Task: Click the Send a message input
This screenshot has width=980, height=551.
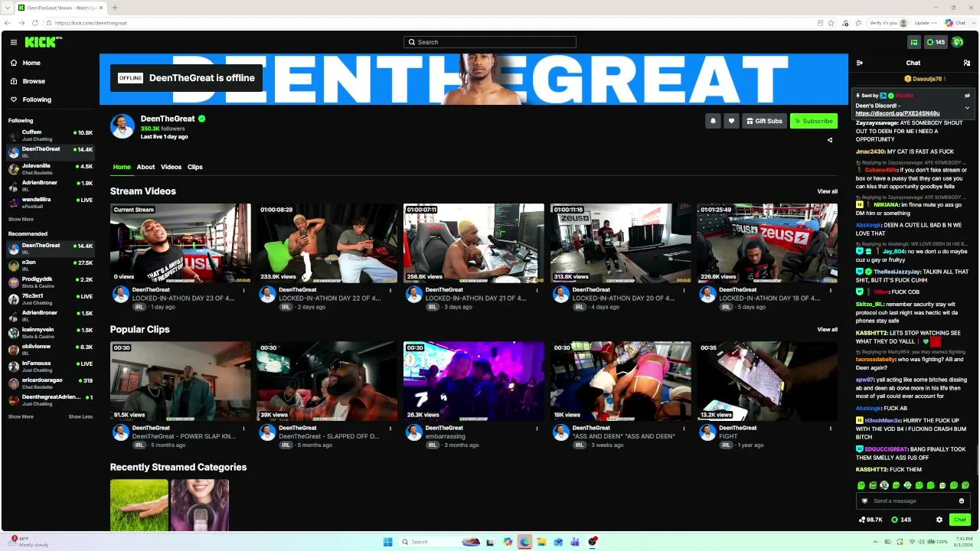Action: (x=913, y=501)
